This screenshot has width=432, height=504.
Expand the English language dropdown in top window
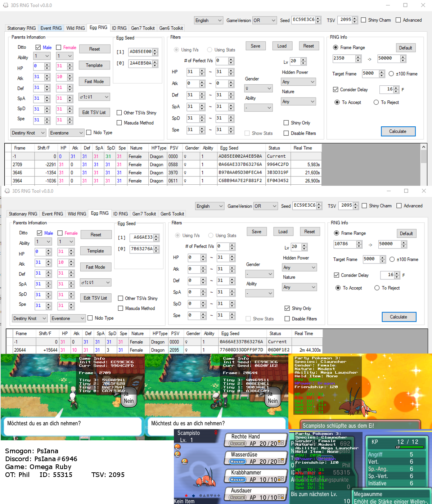pyautogui.click(x=209, y=21)
